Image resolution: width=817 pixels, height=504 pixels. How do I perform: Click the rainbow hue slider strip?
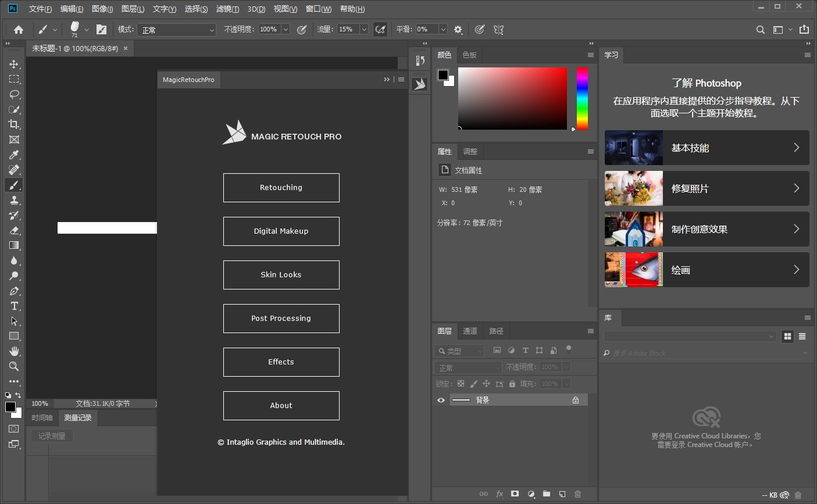pos(582,98)
